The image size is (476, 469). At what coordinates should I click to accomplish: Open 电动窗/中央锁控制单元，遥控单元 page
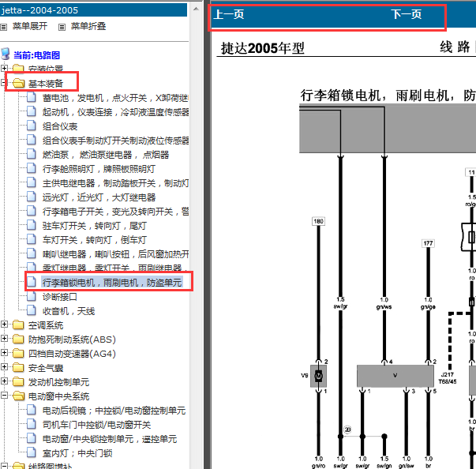[x=110, y=439]
